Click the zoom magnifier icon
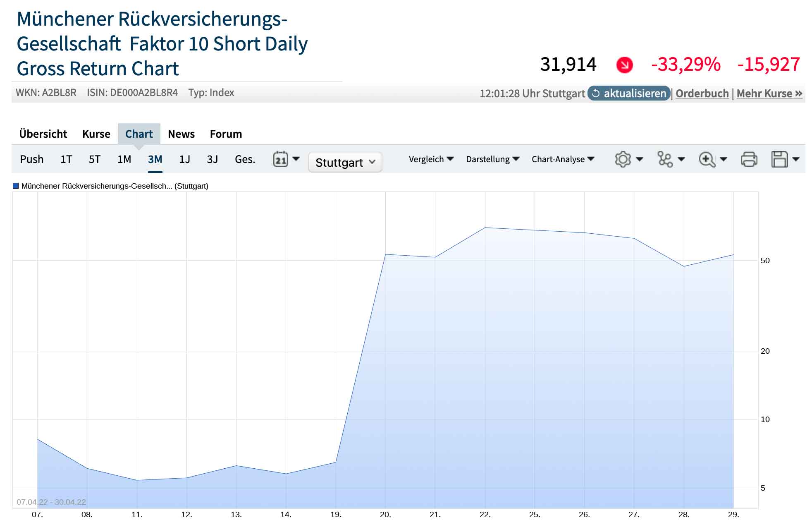 [707, 159]
